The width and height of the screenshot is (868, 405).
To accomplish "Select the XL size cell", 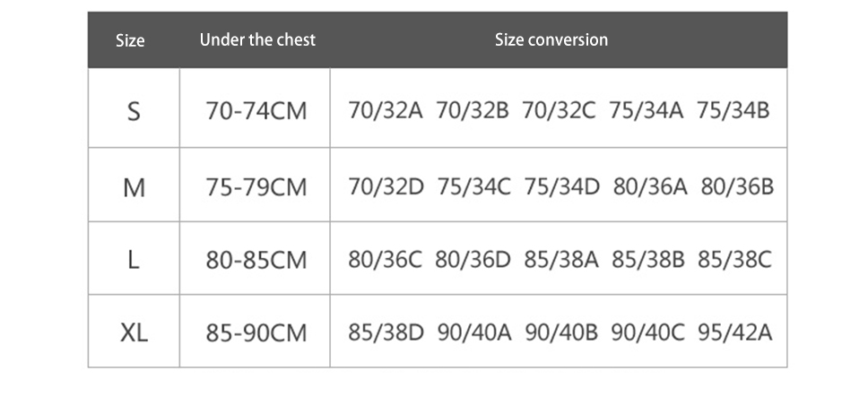I will 134,333.
